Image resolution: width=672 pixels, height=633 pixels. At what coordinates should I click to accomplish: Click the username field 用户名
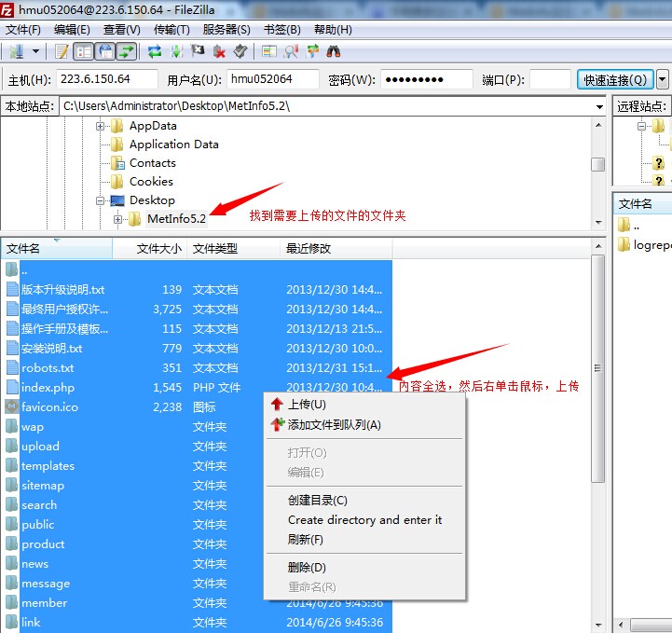click(x=273, y=79)
